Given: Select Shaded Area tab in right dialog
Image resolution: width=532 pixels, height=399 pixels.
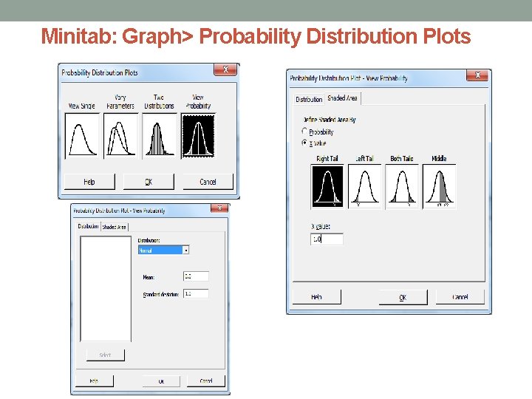Looking at the screenshot, I should (x=343, y=98).
